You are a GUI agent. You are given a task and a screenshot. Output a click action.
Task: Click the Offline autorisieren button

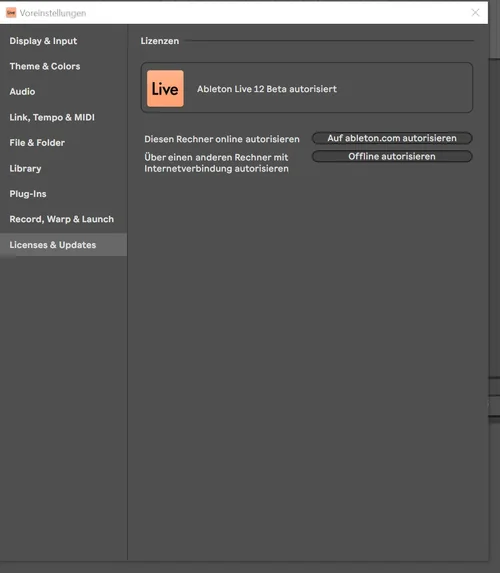(x=392, y=156)
